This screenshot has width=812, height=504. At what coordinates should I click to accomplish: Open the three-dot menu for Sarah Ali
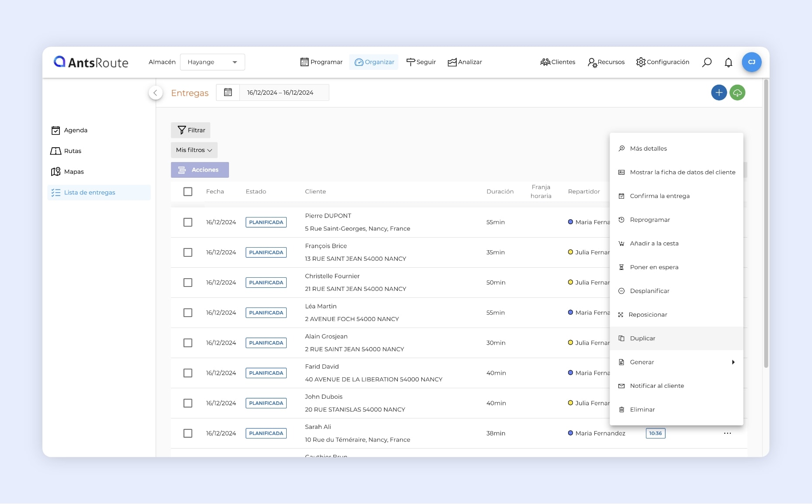[727, 433]
